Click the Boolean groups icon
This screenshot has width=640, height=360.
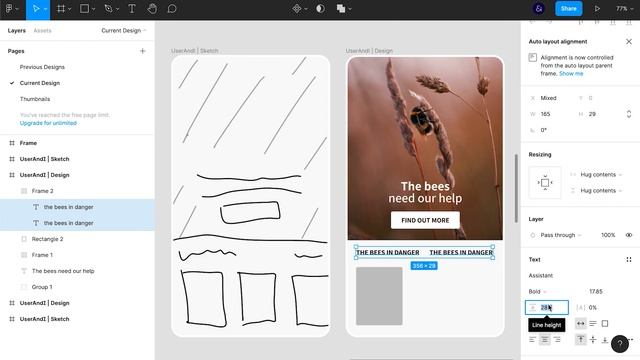point(341,9)
